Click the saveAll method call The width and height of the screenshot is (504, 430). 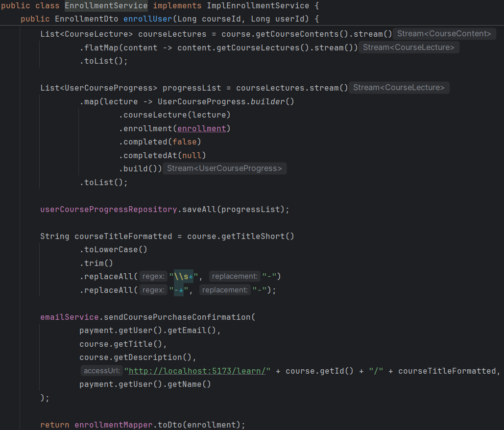199,209
